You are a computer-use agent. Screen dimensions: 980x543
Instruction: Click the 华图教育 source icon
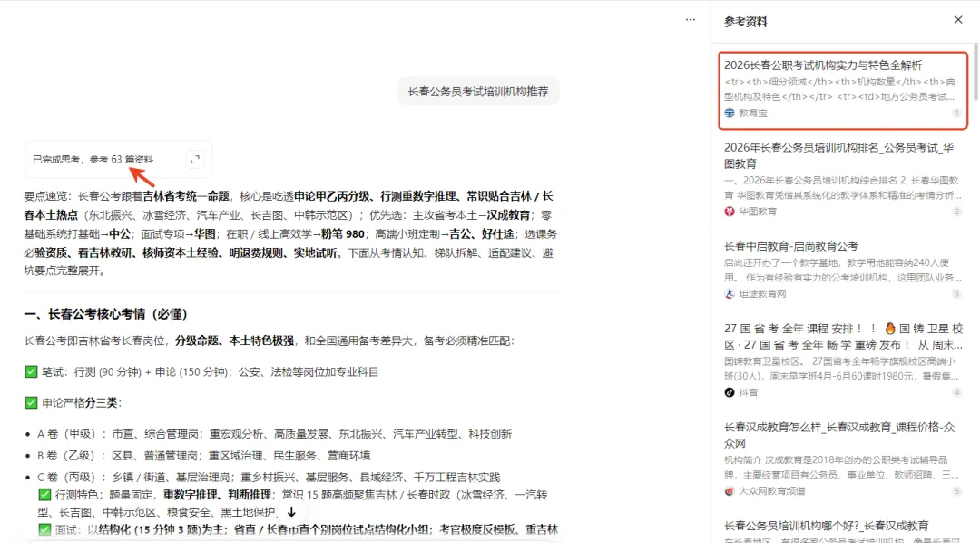tap(730, 212)
